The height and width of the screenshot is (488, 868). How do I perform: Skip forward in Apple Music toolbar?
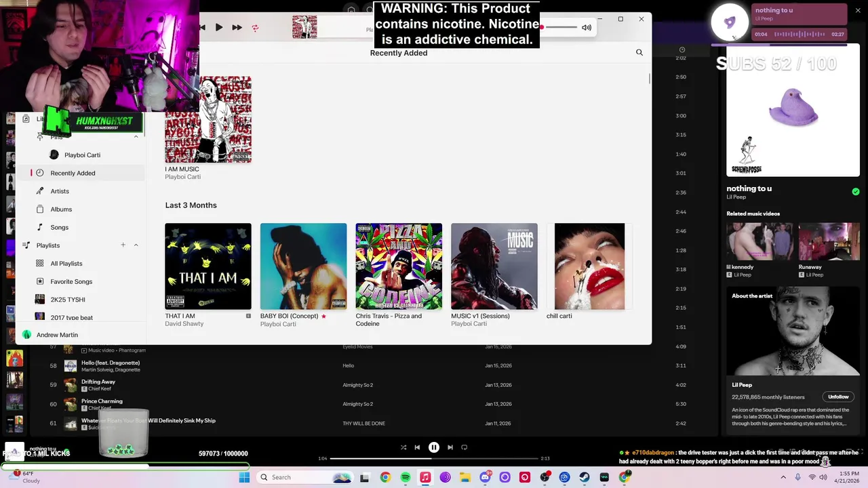237,28
